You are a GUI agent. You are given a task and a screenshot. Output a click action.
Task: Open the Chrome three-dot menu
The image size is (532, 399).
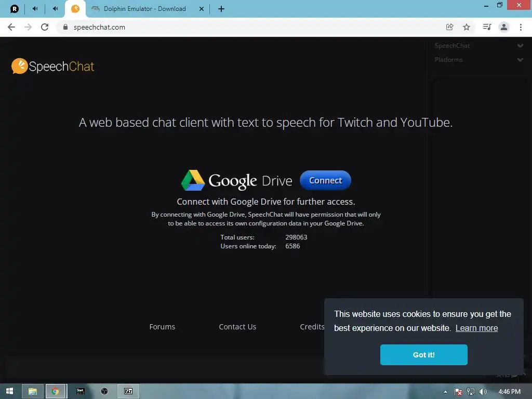point(521,27)
